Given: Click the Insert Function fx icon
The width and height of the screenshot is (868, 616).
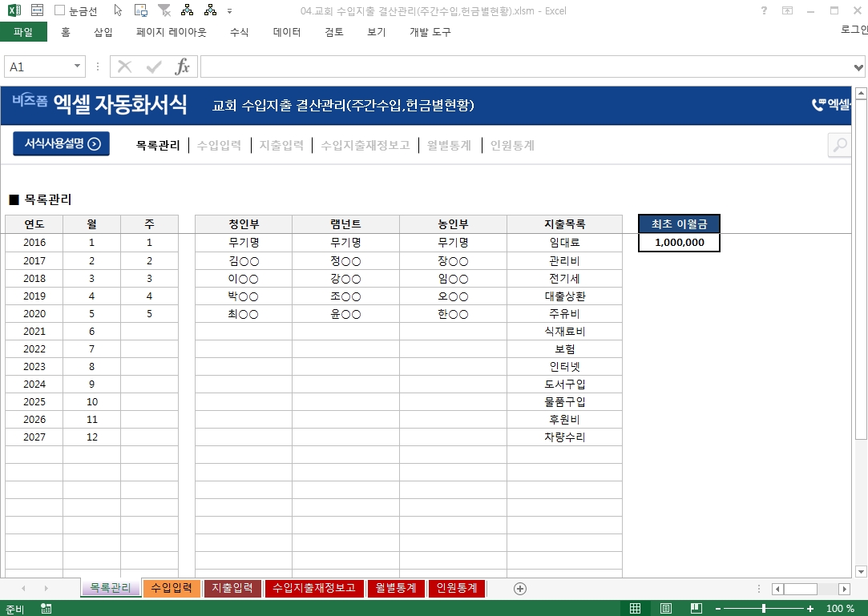Looking at the screenshot, I should point(183,66).
